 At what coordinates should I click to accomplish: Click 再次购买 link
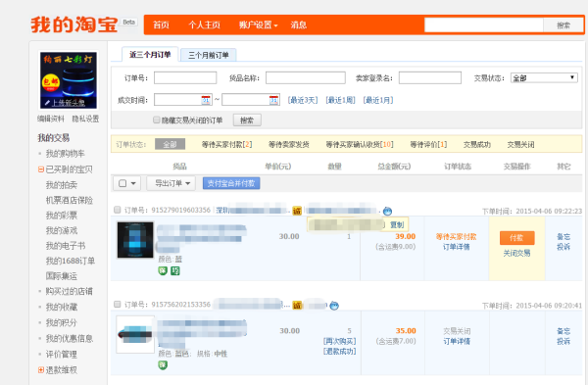[x=339, y=341]
